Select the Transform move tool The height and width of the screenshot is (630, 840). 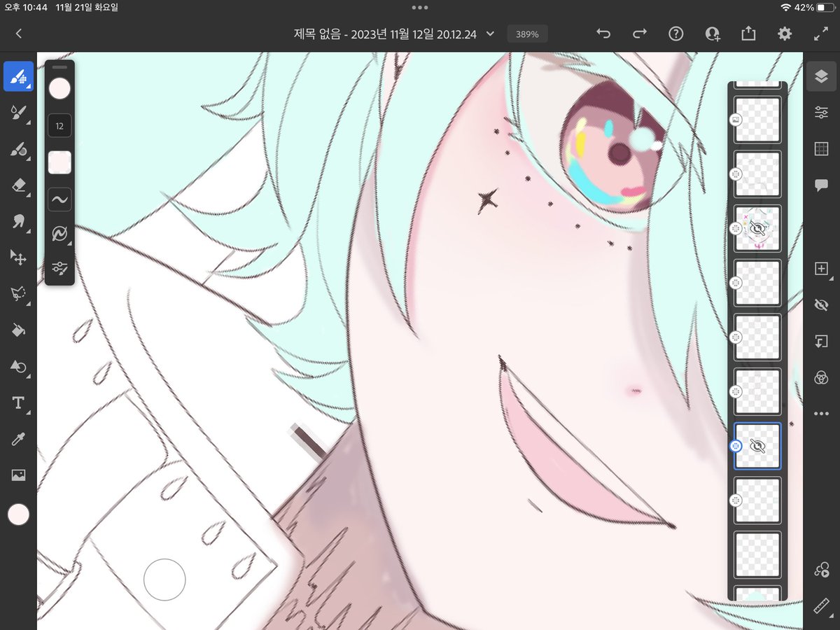click(x=18, y=258)
